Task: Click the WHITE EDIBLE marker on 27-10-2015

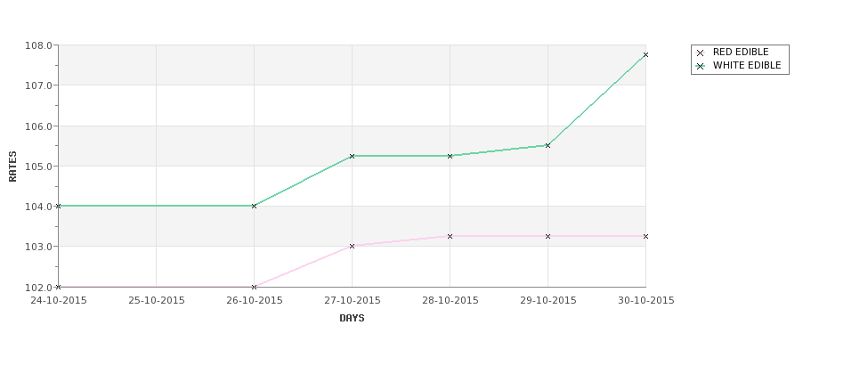Action: click(x=352, y=156)
